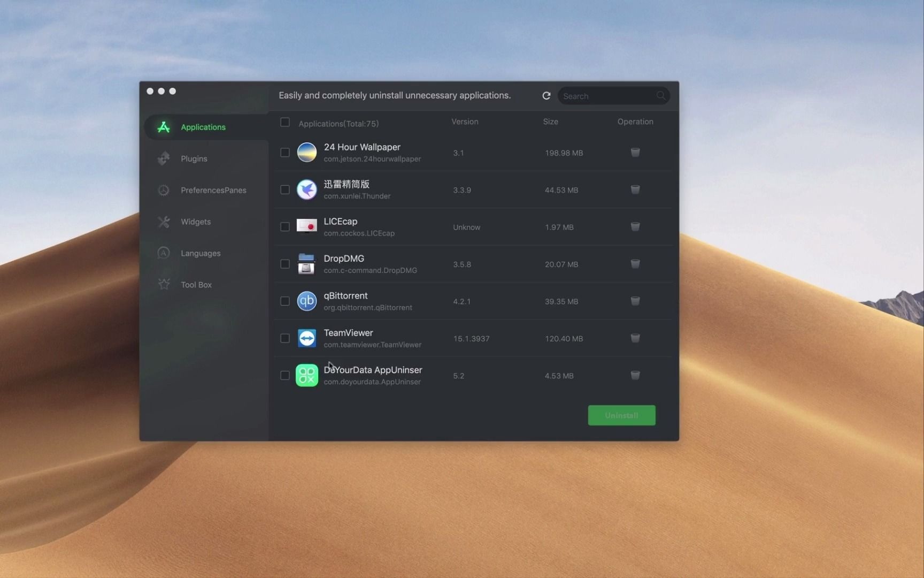Click trash icon for com.xunlei.Thunder row
The width and height of the screenshot is (924, 578).
click(x=635, y=189)
